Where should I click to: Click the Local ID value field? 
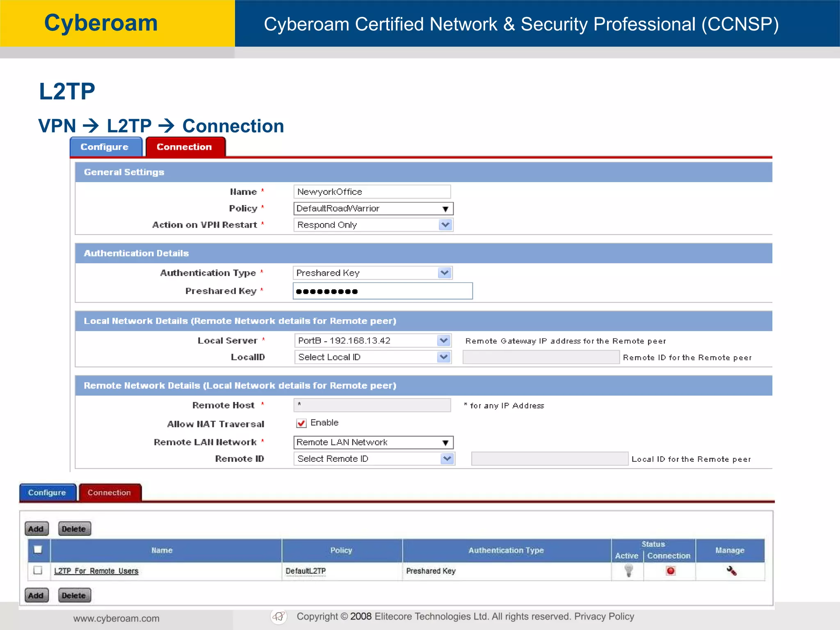tap(541, 357)
